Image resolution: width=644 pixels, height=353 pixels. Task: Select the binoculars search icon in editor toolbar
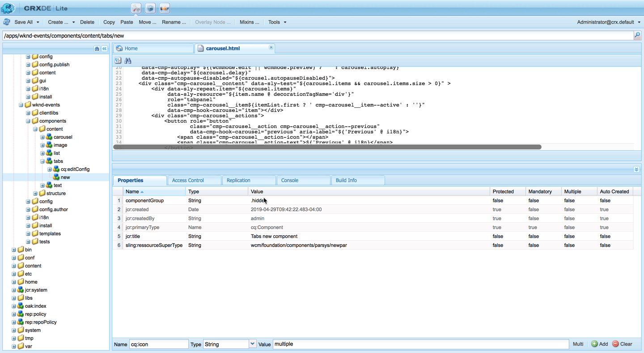click(x=127, y=60)
